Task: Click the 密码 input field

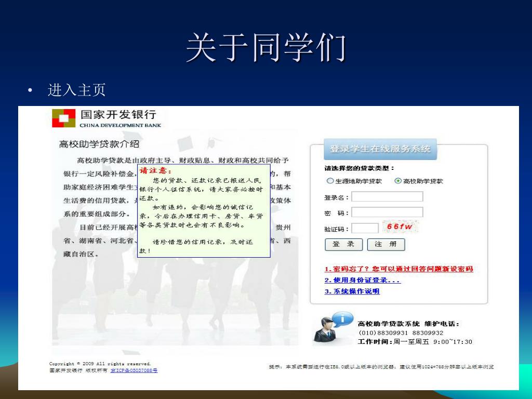Action: pos(387,212)
